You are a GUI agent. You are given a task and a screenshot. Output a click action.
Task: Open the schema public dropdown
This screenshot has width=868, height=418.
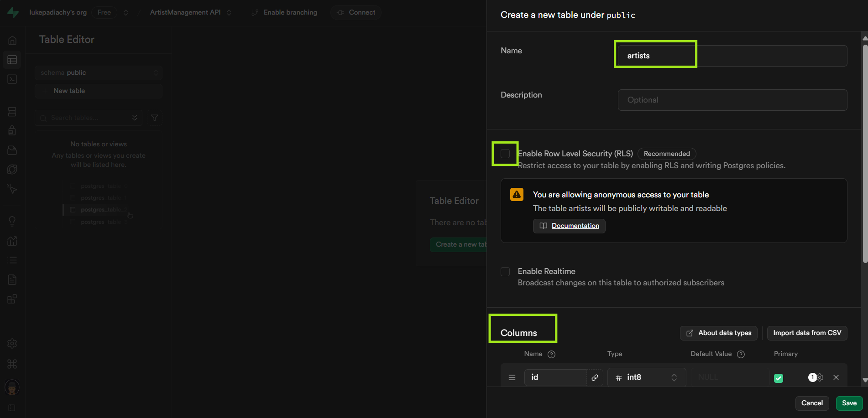(x=99, y=72)
